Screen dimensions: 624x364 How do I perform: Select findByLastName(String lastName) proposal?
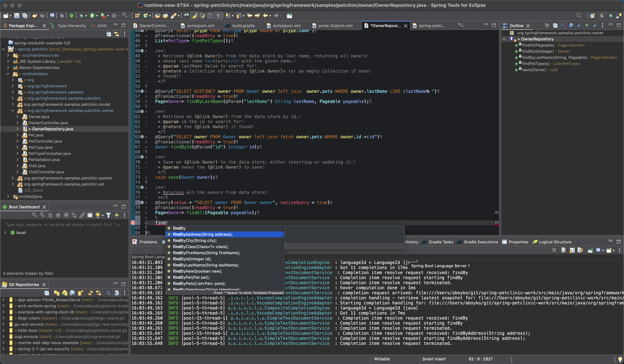(x=225, y=265)
